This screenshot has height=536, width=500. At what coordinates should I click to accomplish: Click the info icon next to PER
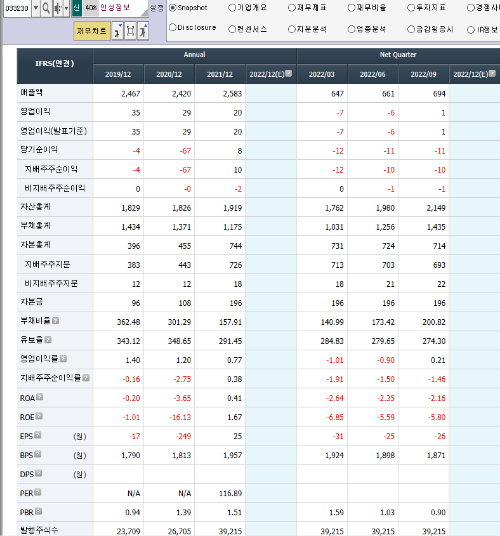[38, 492]
